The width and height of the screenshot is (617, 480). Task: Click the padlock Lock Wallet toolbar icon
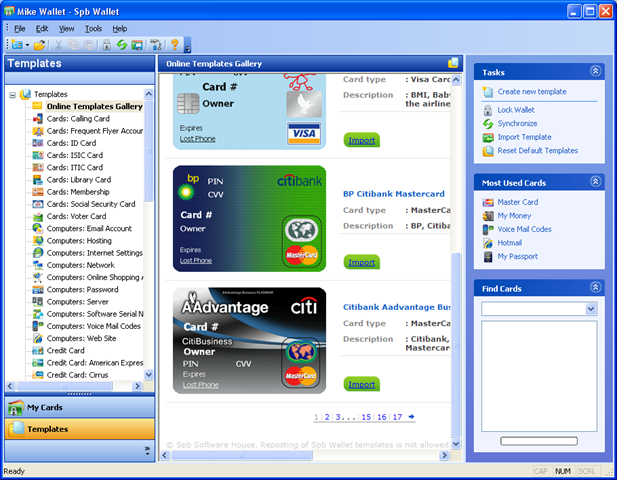[107, 45]
